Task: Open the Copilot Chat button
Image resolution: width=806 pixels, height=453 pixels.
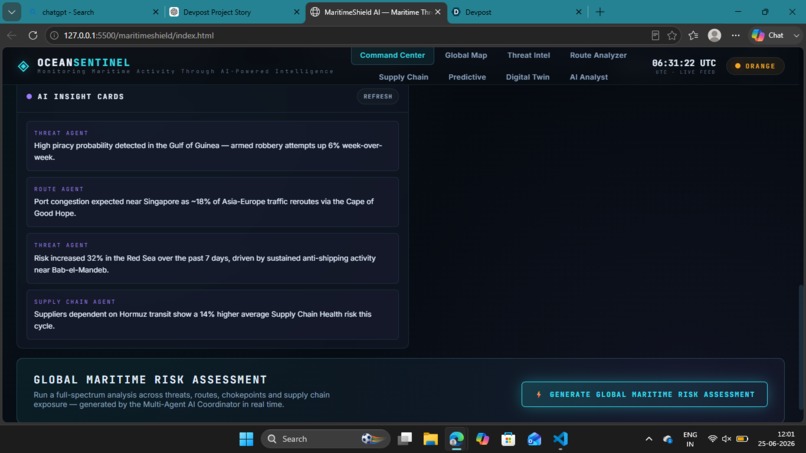Action: [x=768, y=35]
